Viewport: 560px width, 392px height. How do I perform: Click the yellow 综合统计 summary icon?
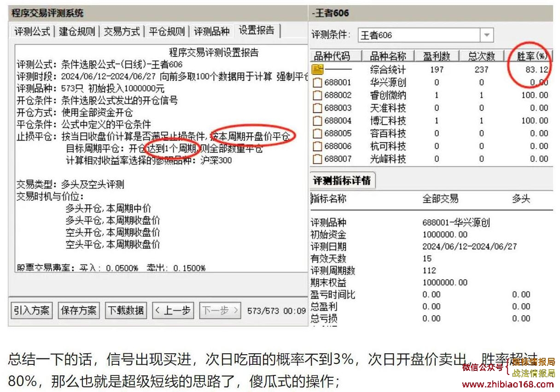[318, 70]
